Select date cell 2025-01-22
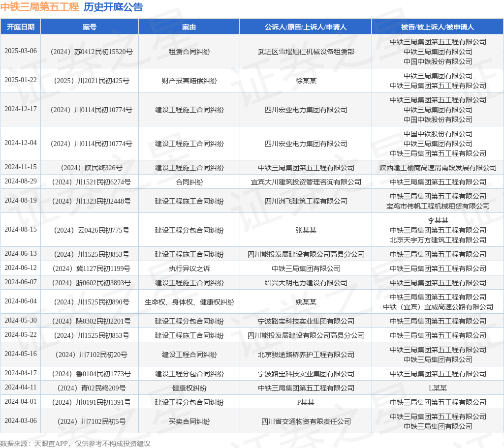Image resolution: width=504 pixels, height=448 pixels. coord(21,80)
